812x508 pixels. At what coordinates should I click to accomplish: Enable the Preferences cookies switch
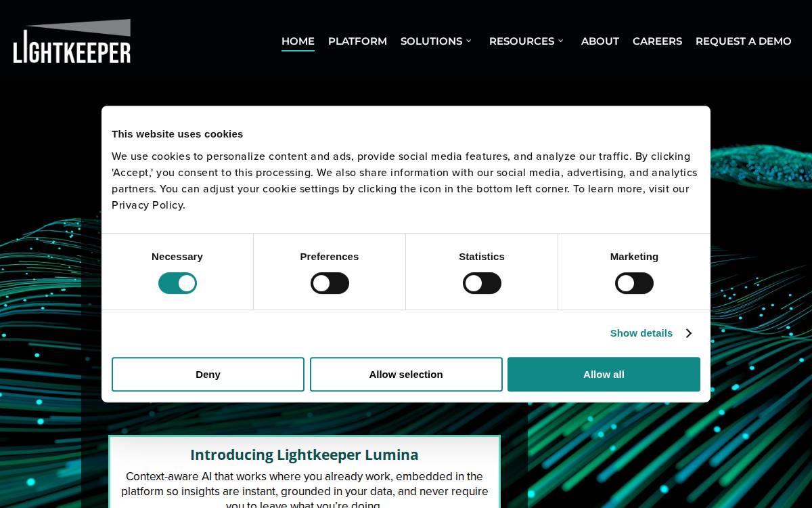tap(330, 283)
